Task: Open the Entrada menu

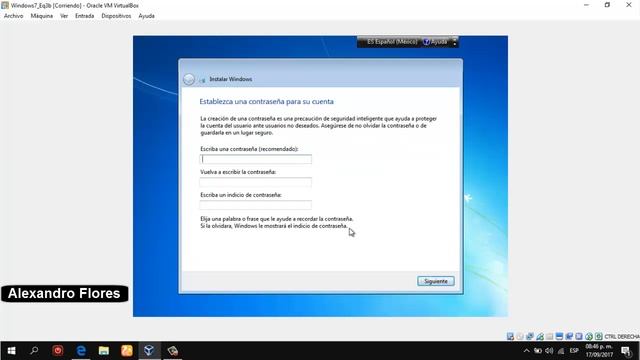Action: 84,16
